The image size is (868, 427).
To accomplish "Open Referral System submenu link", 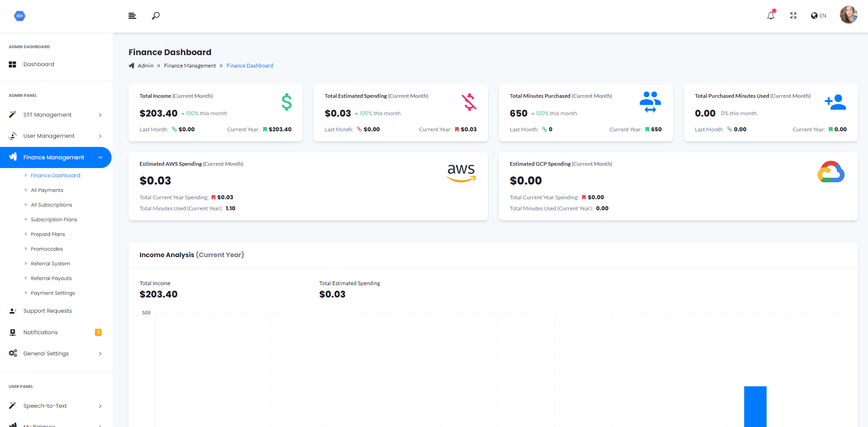I will (50, 264).
